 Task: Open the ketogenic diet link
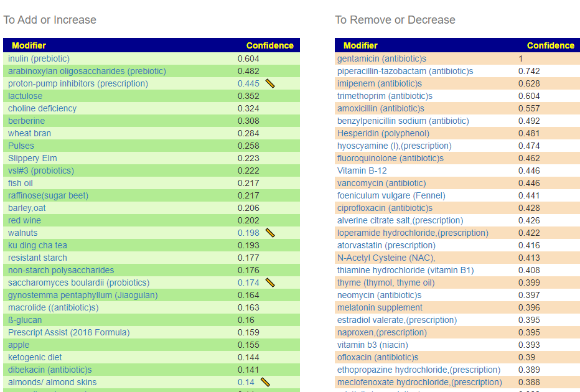pos(35,357)
